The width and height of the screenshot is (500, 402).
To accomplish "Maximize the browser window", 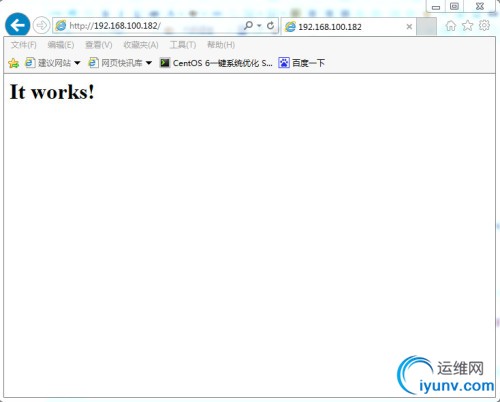I will pos(454,6).
